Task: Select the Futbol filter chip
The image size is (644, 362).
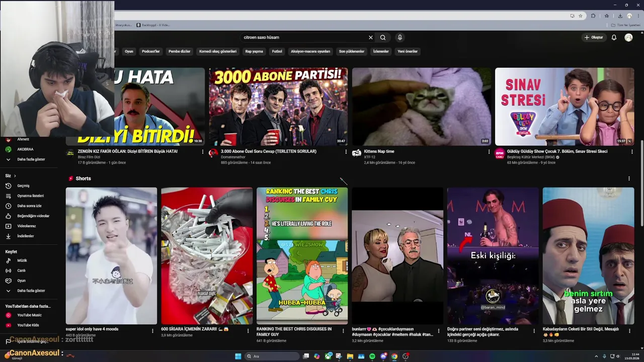Action: [x=277, y=51]
